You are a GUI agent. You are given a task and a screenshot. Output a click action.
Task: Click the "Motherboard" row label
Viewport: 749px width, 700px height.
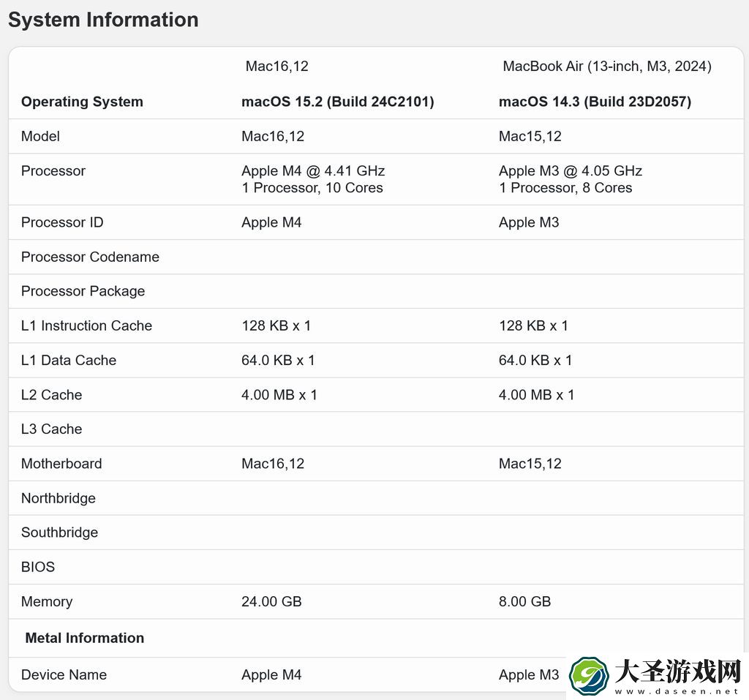click(61, 464)
